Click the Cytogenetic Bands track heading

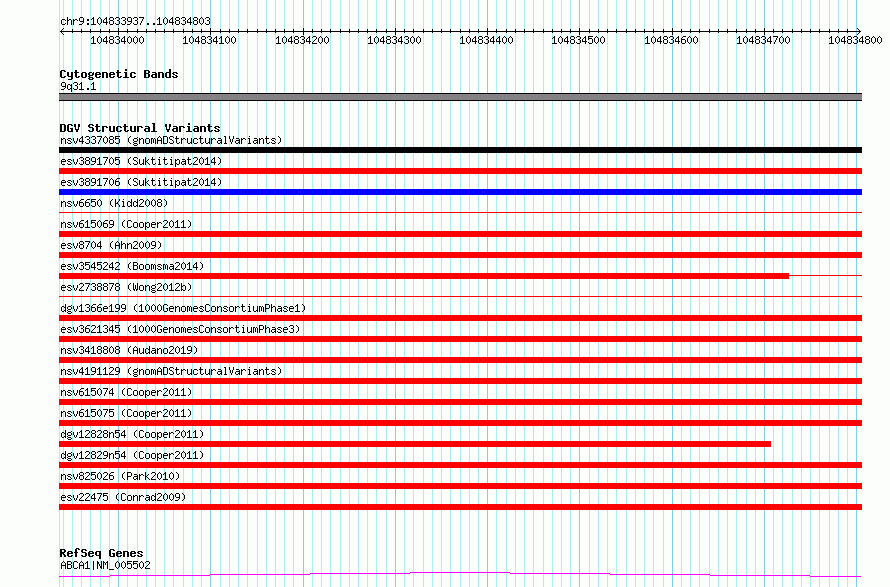click(x=119, y=74)
